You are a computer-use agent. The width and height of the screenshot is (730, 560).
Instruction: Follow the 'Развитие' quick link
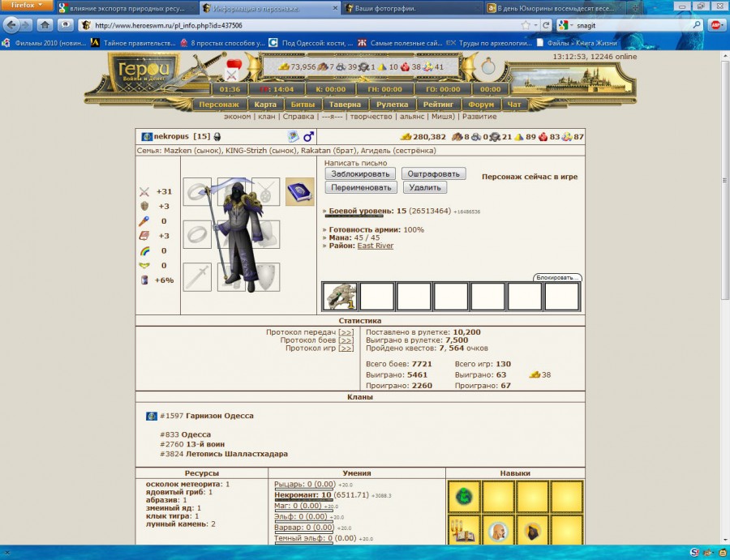(x=479, y=117)
